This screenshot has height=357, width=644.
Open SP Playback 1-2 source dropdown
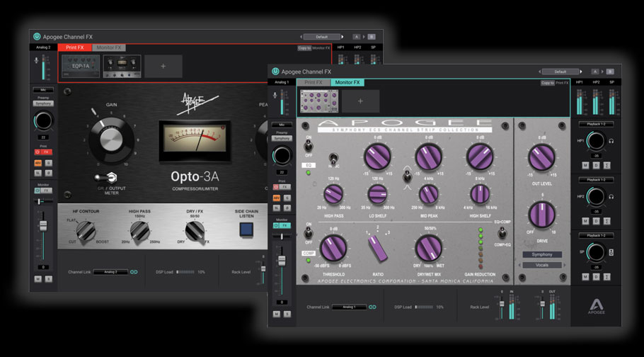(x=596, y=236)
